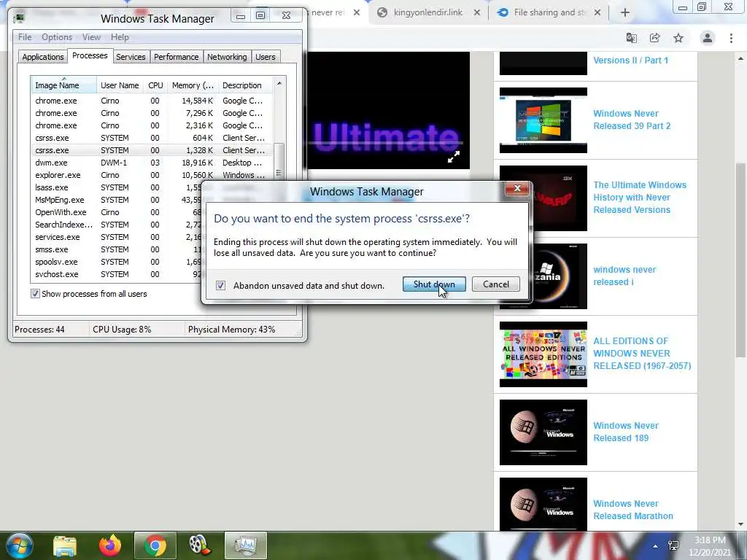Open Windows Never Released Marathon link

click(632, 510)
